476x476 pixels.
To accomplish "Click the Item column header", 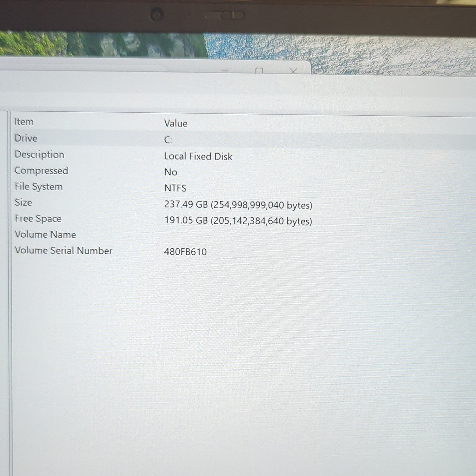I will 24,122.
